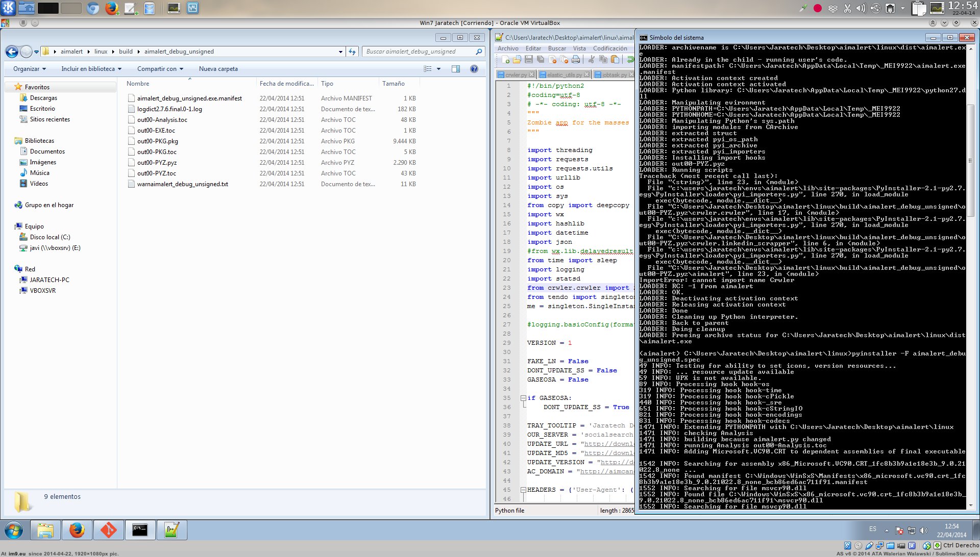The height and width of the screenshot is (557, 980).
Task: Collapse the fold marker at code line 35
Action: click(x=523, y=398)
